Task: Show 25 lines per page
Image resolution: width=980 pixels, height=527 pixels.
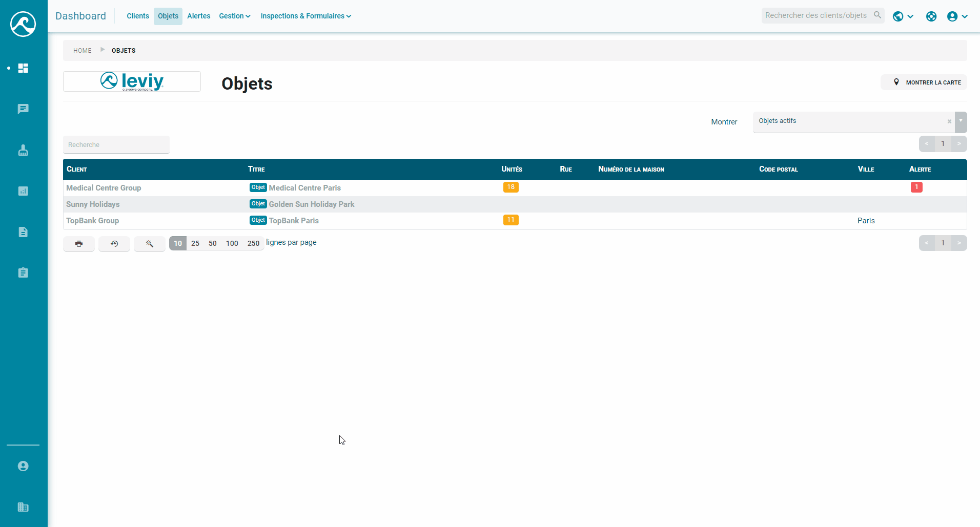Action: pyautogui.click(x=195, y=243)
